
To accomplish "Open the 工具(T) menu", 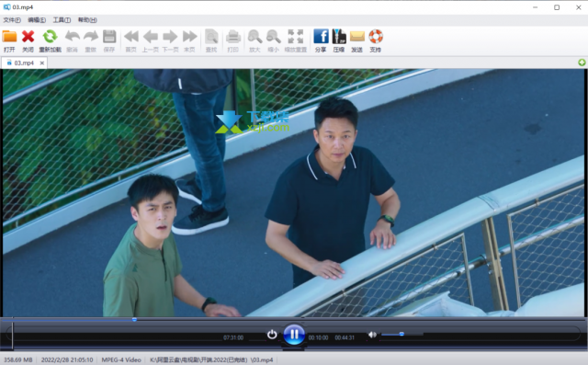I will (62, 20).
